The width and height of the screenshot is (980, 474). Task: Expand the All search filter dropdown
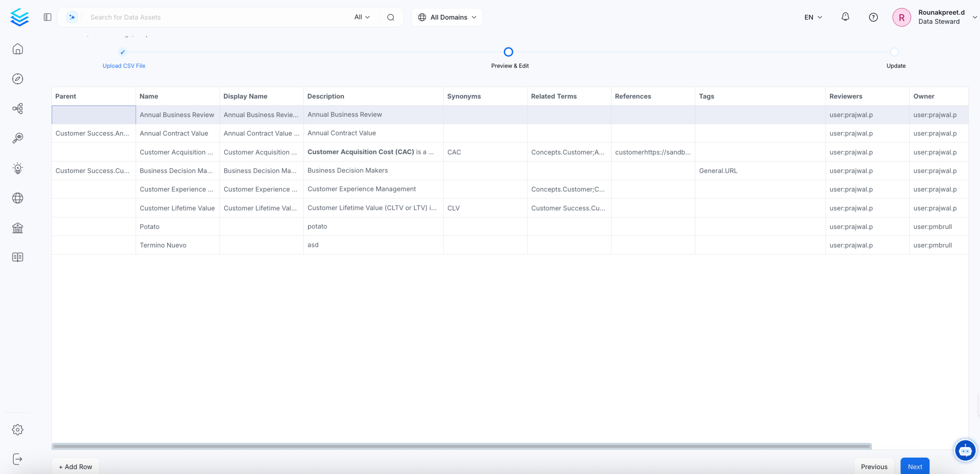coord(362,17)
